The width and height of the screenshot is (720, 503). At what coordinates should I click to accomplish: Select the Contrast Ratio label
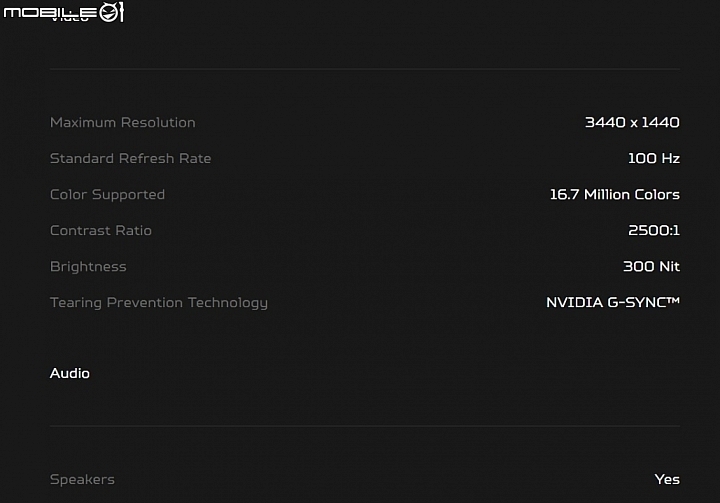coord(101,231)
